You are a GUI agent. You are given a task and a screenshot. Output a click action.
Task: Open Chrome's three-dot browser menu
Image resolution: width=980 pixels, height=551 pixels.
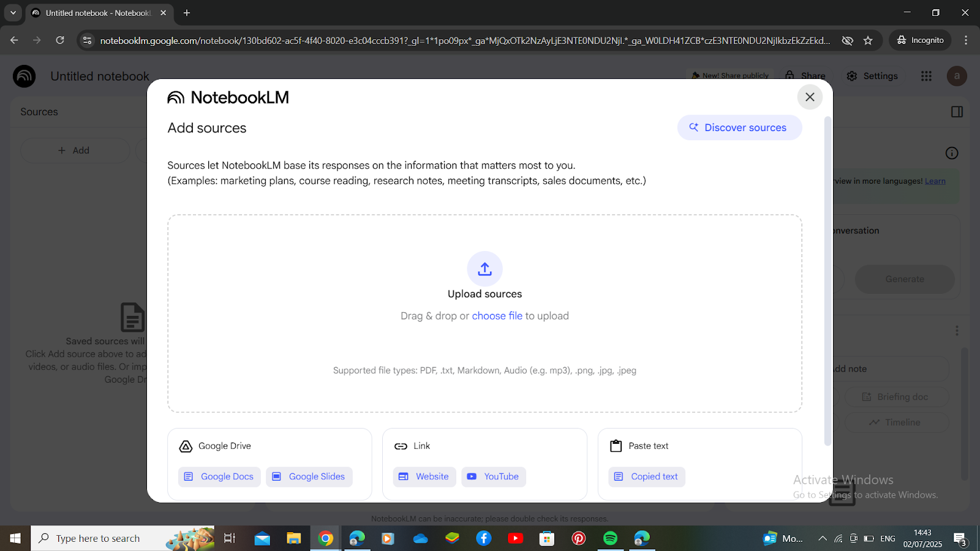pos(967,40)
